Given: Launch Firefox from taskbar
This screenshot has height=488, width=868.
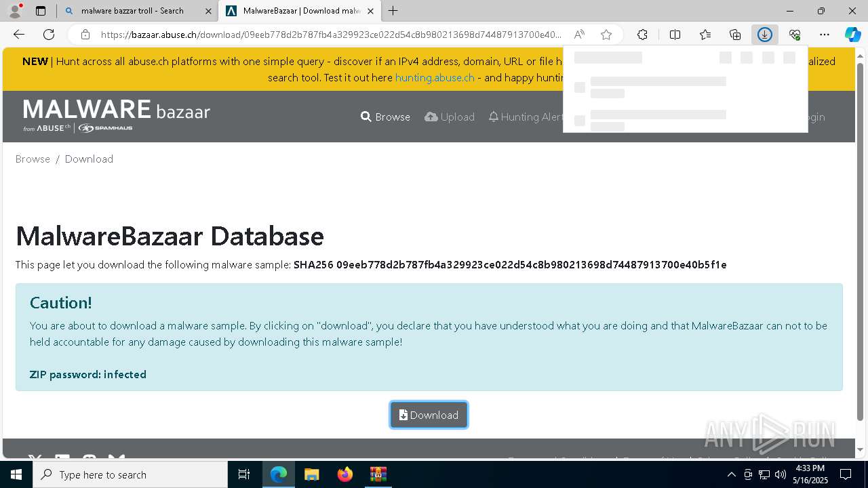Looking at the screenshot, I should 344,474.
